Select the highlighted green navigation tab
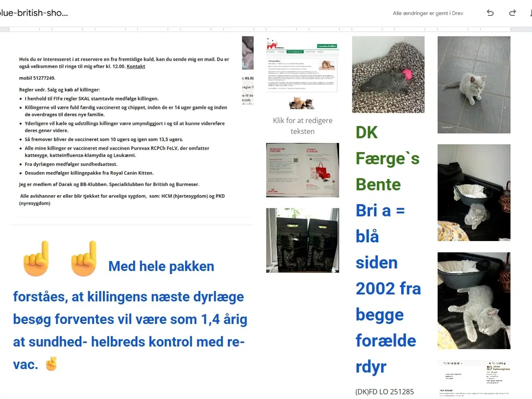 295,52
